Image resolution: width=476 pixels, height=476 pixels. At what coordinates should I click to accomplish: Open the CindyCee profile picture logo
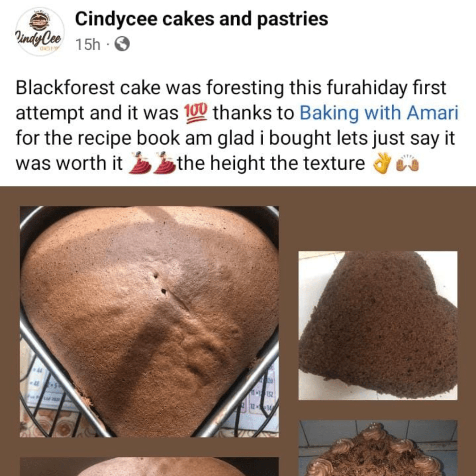click(40, 31)
